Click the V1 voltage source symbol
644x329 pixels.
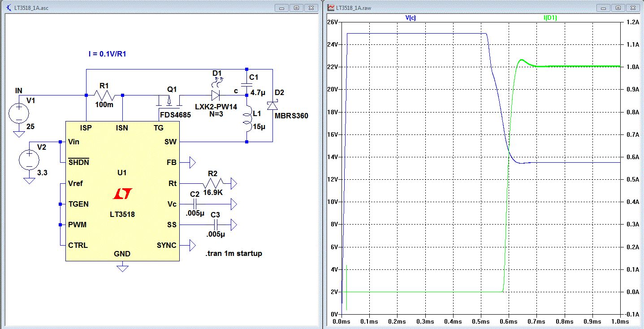(19, 113)
